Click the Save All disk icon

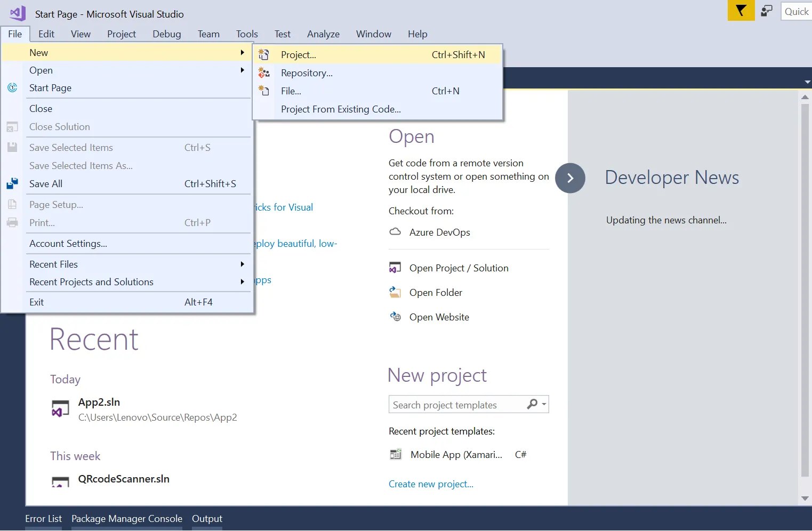(12, 183)
